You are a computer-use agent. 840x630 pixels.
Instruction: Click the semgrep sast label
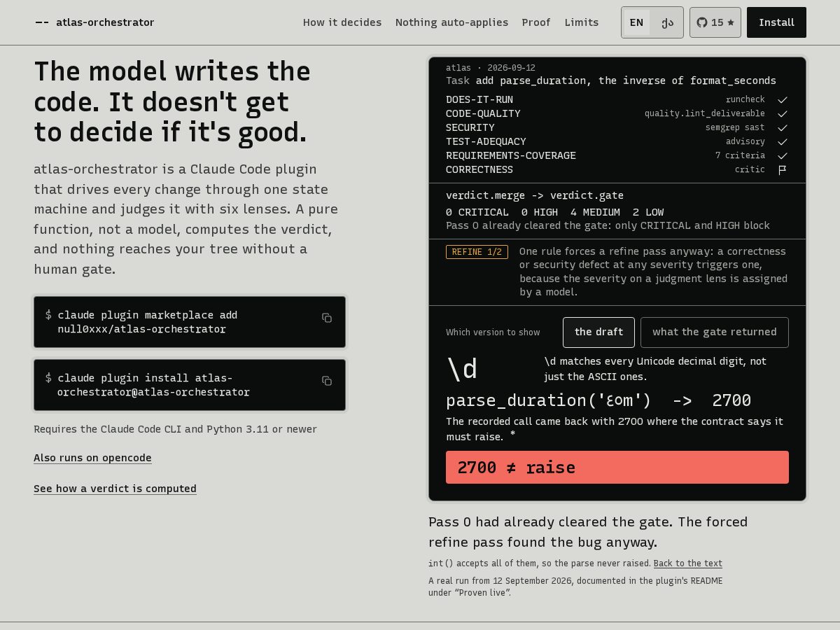[x=735, y=128]
